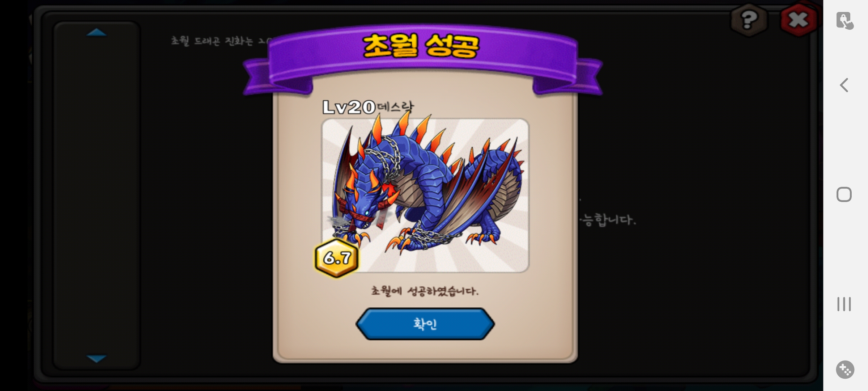
Task: Open the question mark help icon
Action: (x=749, y=20)
